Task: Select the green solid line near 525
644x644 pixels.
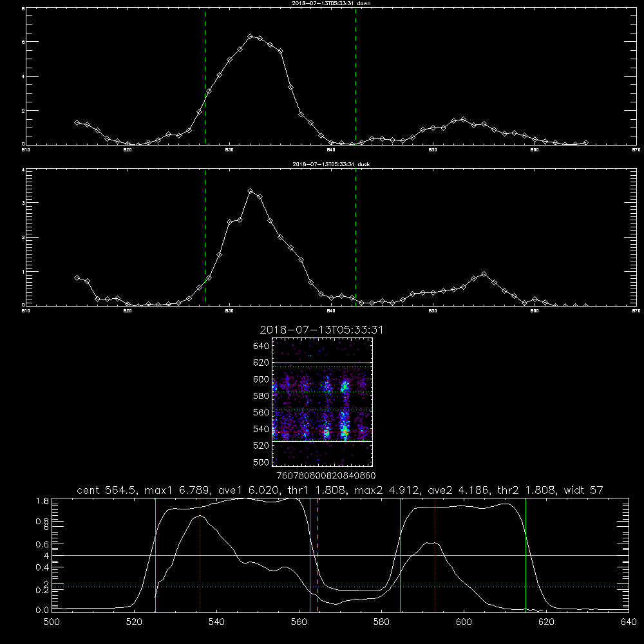Action: pos(155,555)
